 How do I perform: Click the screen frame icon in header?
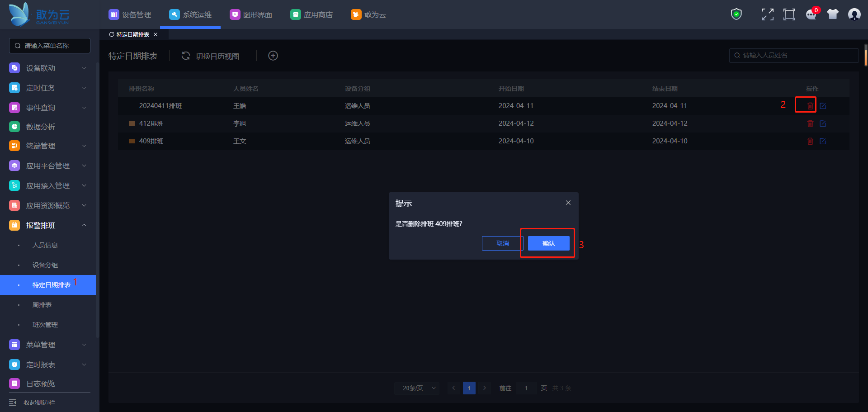789,14
